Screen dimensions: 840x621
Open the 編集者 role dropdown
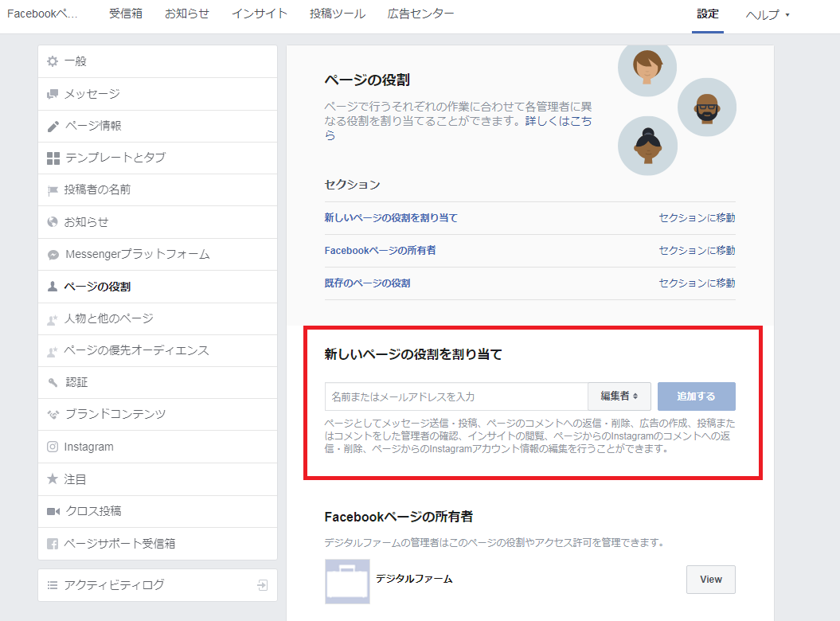click(x=619, y=396)
